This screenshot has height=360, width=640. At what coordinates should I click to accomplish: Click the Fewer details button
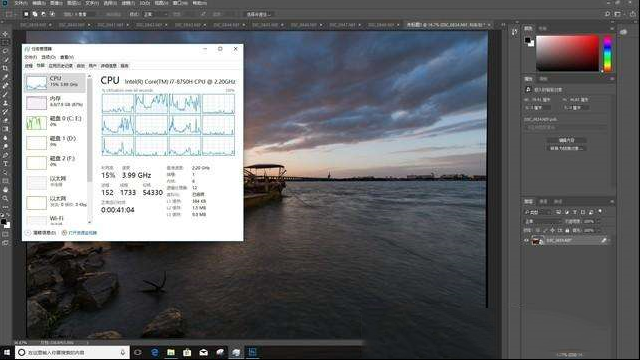pyautogui.click(x=41, y=233)
